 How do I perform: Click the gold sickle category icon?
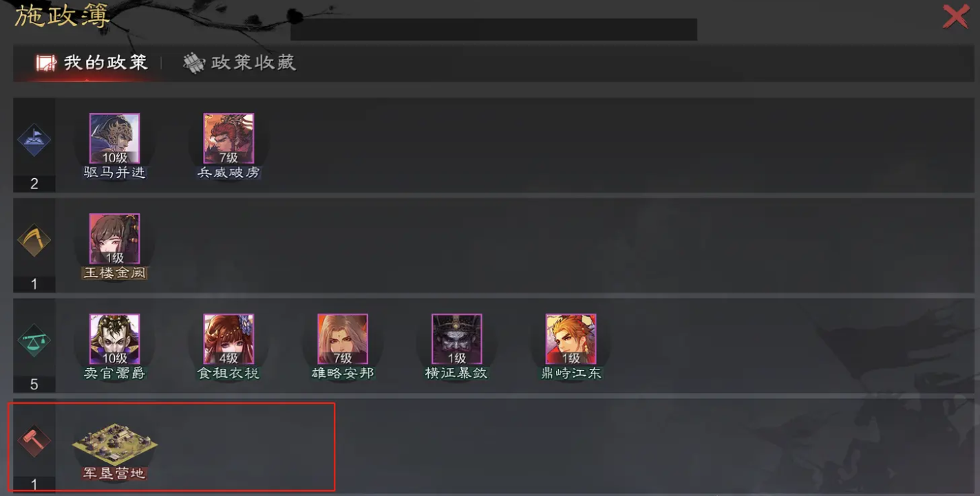(x=34, y=240)
